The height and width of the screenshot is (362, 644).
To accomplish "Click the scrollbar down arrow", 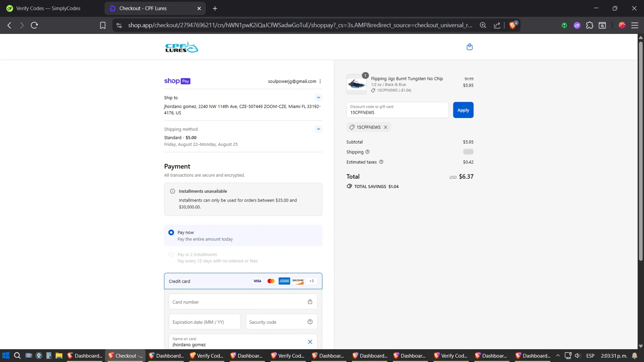I will [x=641, y=346].
